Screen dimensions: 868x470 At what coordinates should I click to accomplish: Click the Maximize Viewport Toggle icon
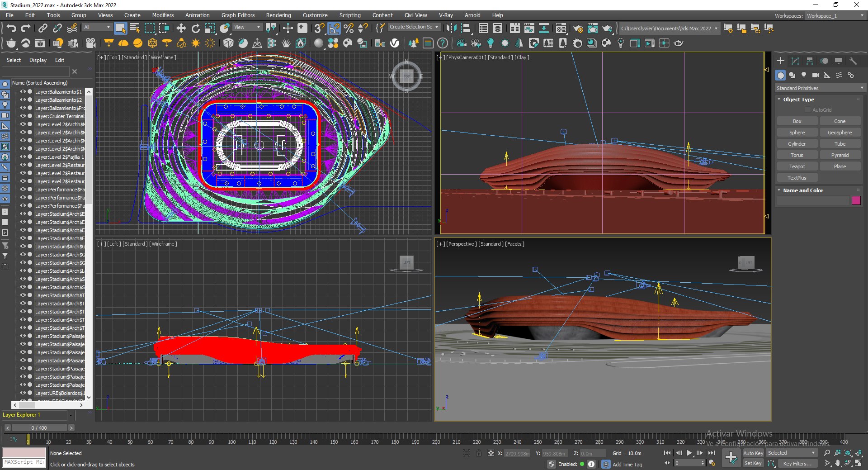pos(858,463)
